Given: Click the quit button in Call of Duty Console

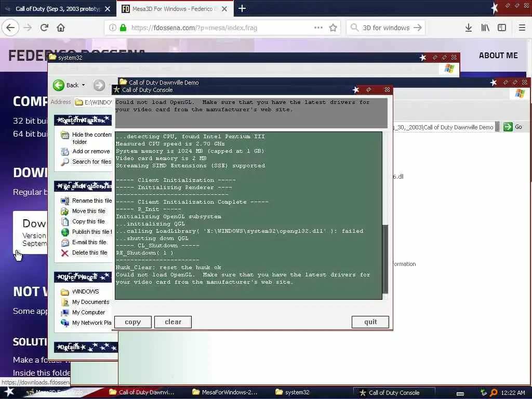Looking at the screenshot, I should click(x=370, y=322).
